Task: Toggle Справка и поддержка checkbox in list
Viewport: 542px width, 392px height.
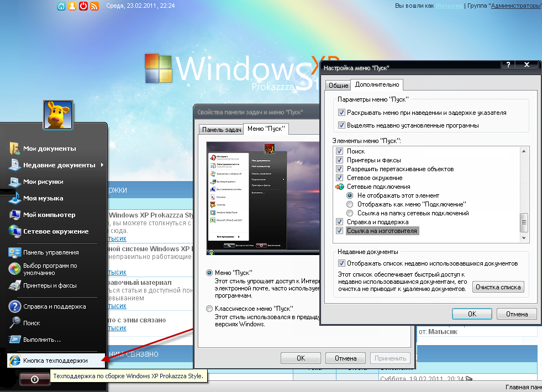Action: [339, 222]
